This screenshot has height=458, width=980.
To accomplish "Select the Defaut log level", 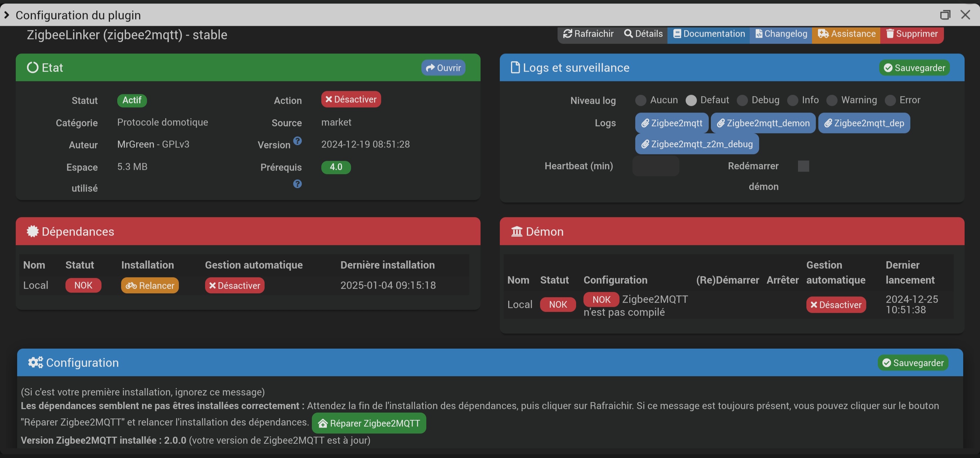I will (x=691, y=100).
